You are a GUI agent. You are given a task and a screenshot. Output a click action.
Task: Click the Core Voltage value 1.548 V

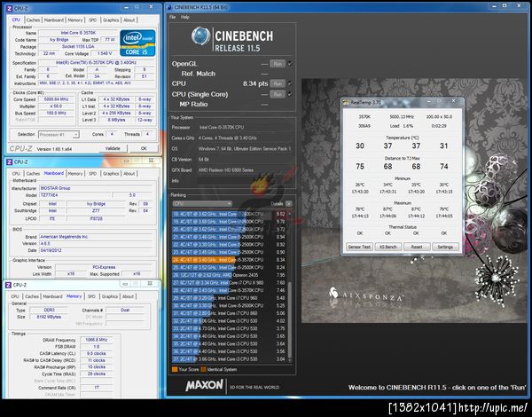click(105, 53)
